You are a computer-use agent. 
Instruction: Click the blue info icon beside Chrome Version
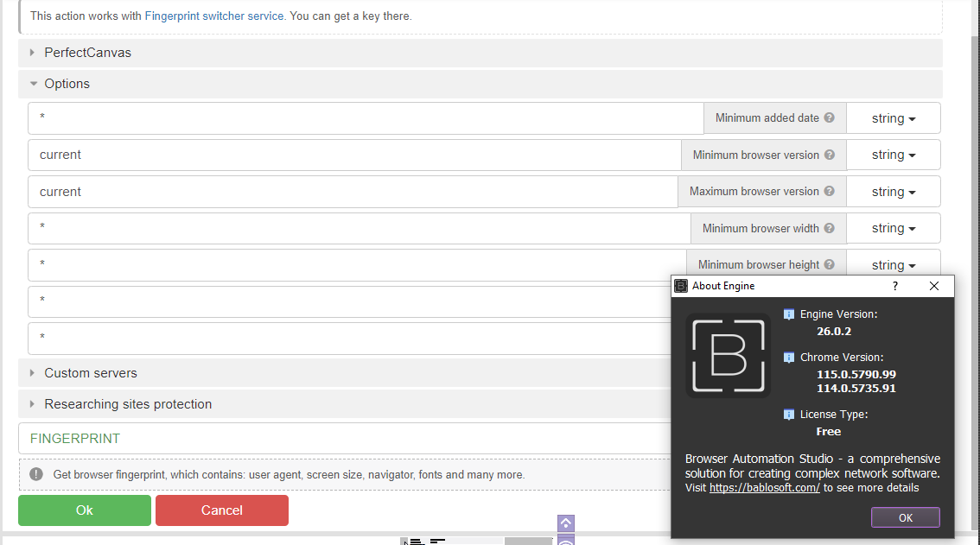(789, 357)
